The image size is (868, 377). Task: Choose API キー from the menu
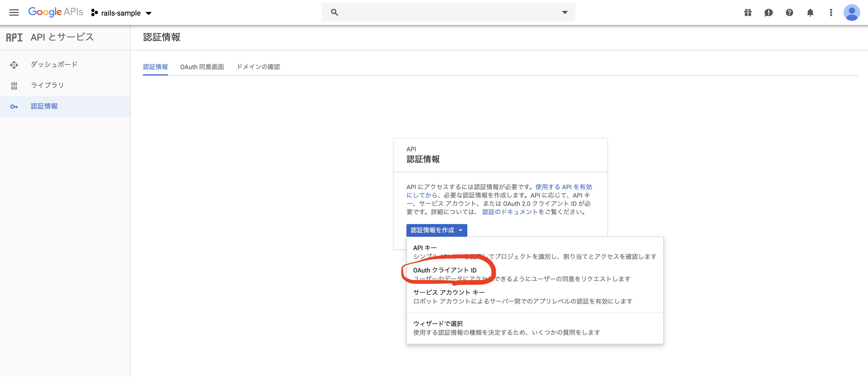pos(425,248)
